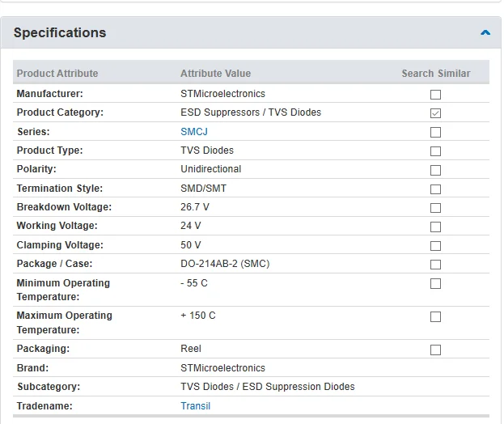Click the Polarity attribute label
504x424 pixels.
36,169
